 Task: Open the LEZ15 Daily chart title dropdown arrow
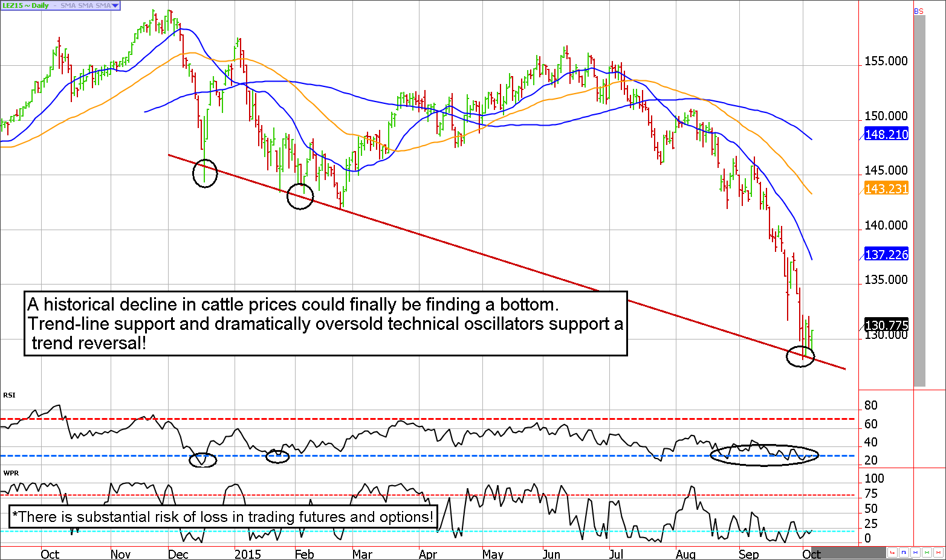[115, 5]
